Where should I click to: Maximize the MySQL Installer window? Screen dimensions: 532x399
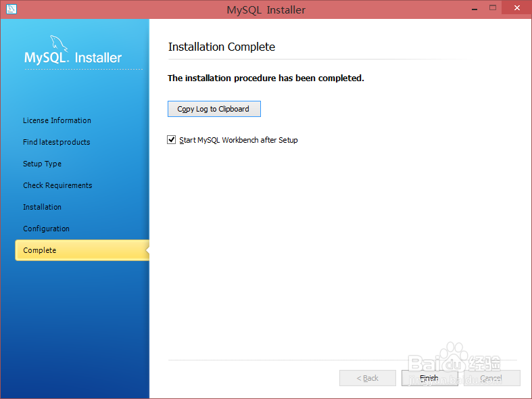(493, 8)
